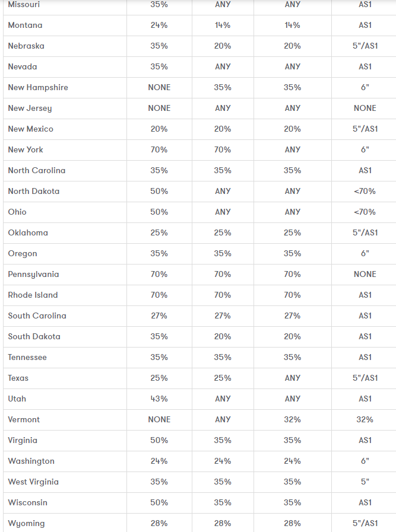The image size is (396, 532).
Task: Select the New Hampshire state name
Action: tap(38, 88)
